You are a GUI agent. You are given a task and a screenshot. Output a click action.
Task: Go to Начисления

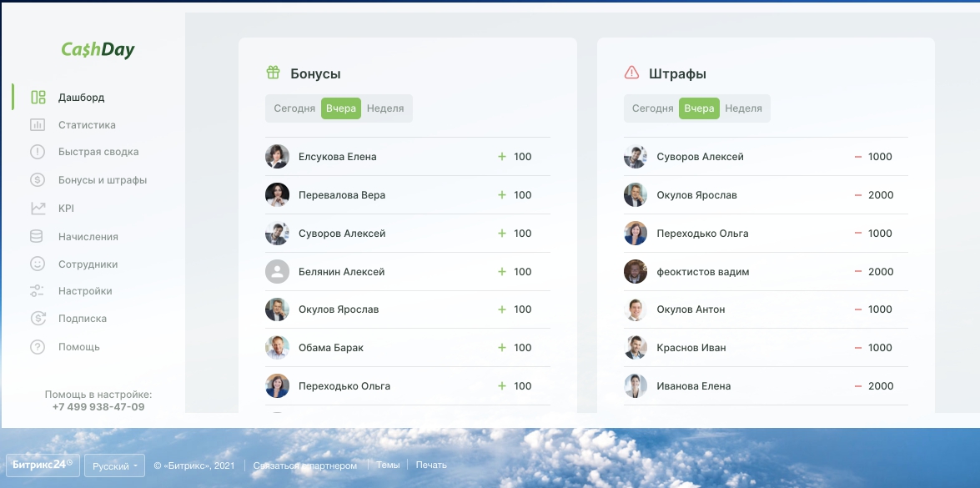(x=88, y=237)
